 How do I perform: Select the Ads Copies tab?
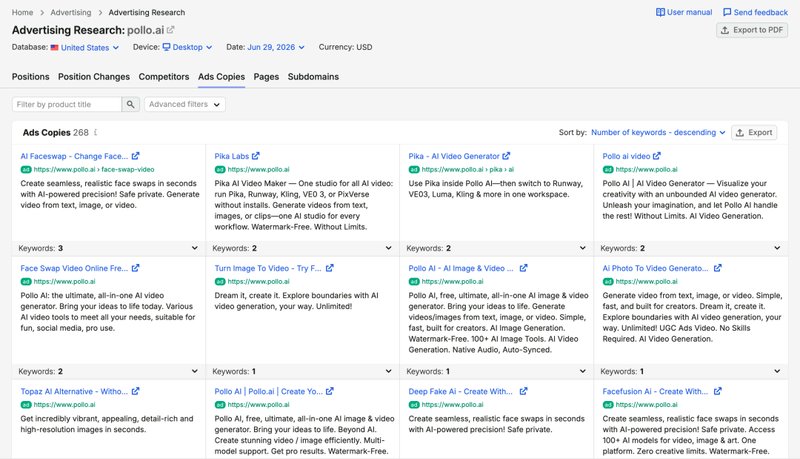tap(221, 77)
